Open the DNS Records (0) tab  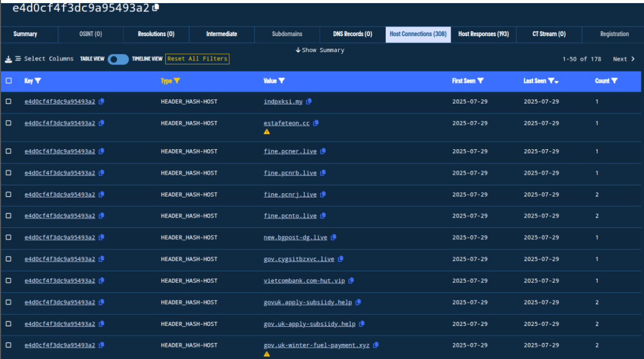click(x=353, y=34)
